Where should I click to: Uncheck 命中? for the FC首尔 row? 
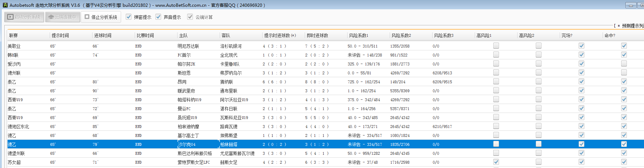pos(624,55)
